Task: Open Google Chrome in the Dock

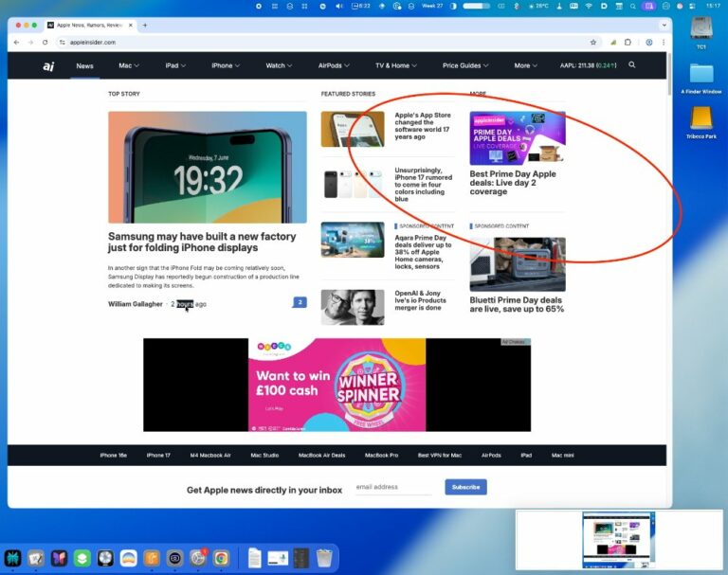Action: (x=221, y=558)
